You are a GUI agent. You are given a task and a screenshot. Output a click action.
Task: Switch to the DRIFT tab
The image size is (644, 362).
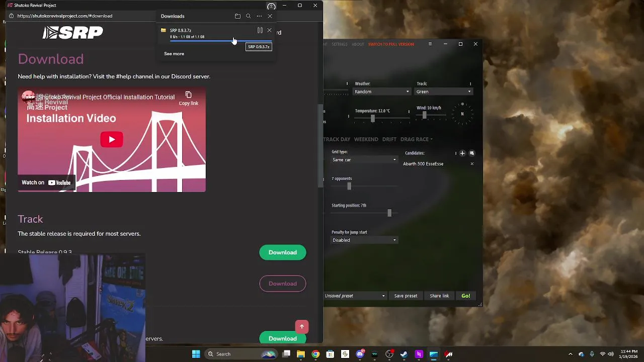pyautogui.click(x=389, y=139)
